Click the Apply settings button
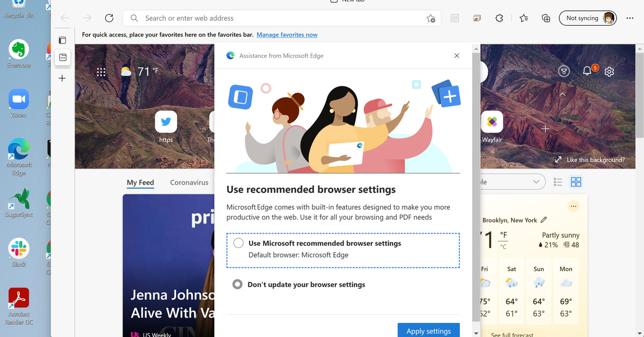The width and height of the screenshot is (644, 337). point(428,331)
